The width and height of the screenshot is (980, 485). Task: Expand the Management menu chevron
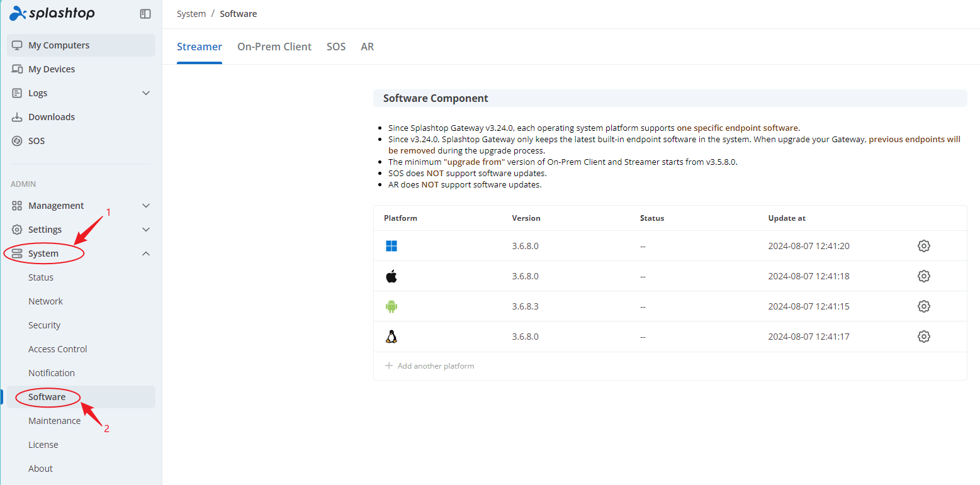pos(146,206)
